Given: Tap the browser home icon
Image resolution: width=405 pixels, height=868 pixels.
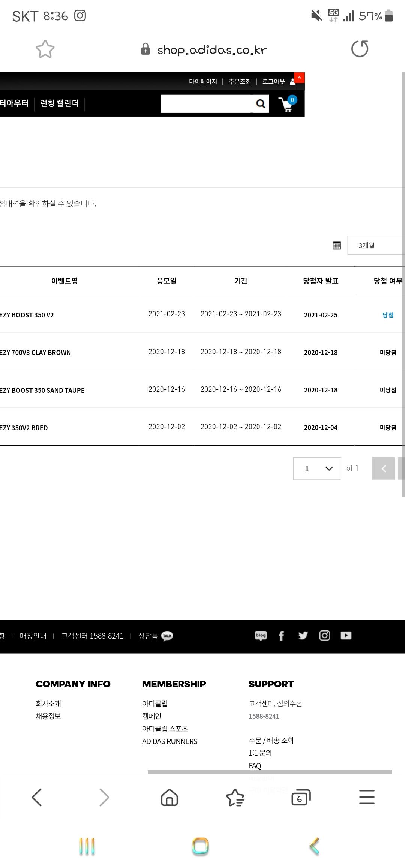Looking at the screenshot, I should pyautogui.click(x=169, y=797).
